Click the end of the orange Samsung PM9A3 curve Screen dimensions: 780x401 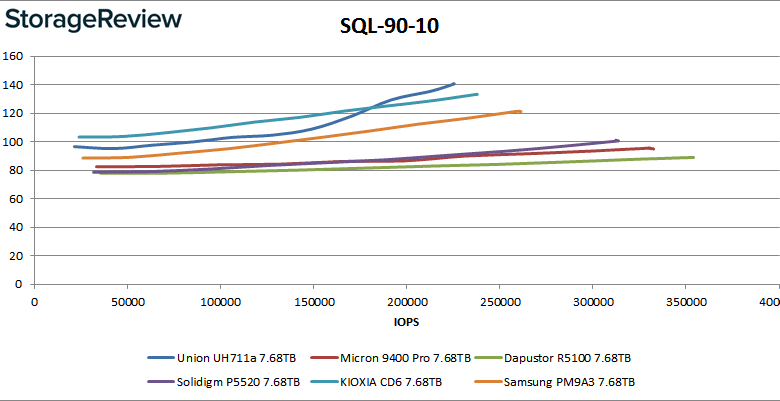520,111
